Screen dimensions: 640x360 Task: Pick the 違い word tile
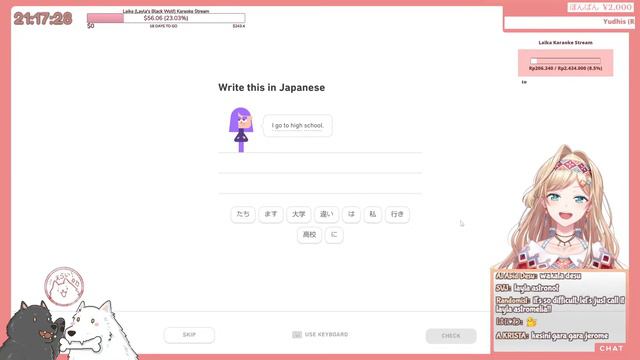coord(326,214)
